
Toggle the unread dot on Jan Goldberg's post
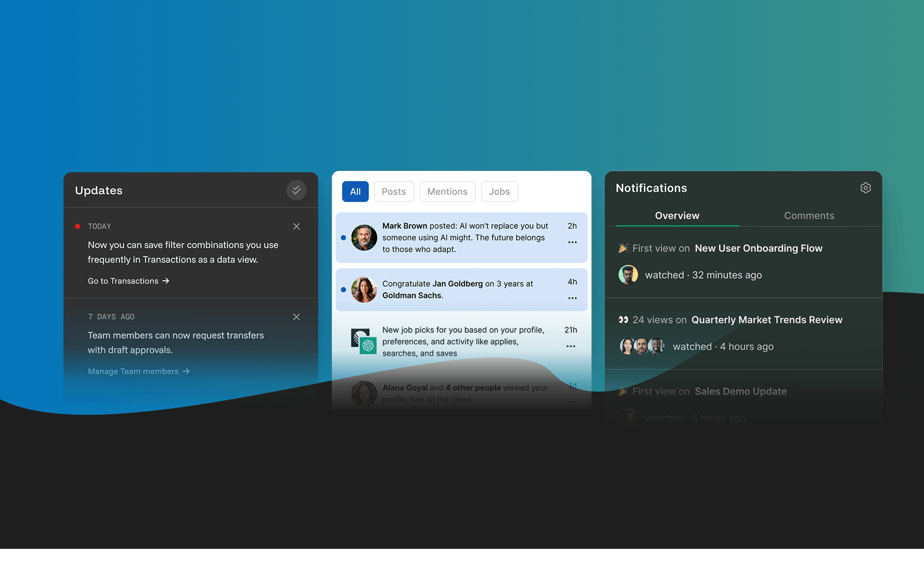click(343, 289)
